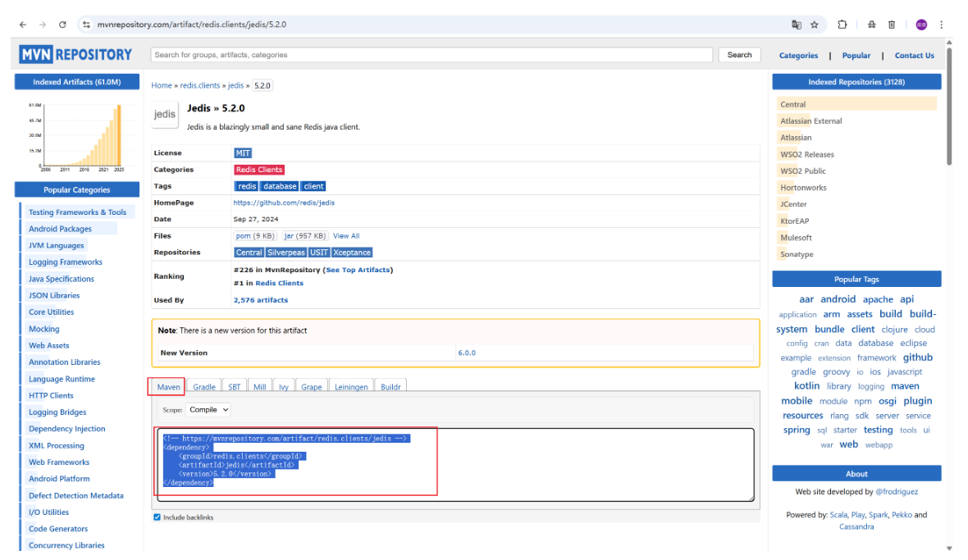Image resolution: width=968 pixels, height=560 pixels.
Task: Click the jedis artifact logo thumbnail
Action: pyautogui.click(x=165, y=114)
